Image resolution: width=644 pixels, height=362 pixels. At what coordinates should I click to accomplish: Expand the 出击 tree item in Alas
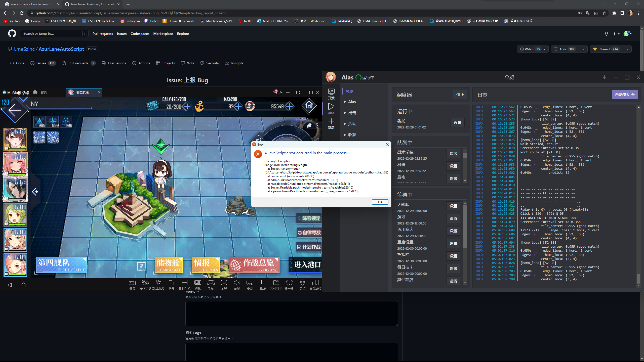click(x=352, y=113)
